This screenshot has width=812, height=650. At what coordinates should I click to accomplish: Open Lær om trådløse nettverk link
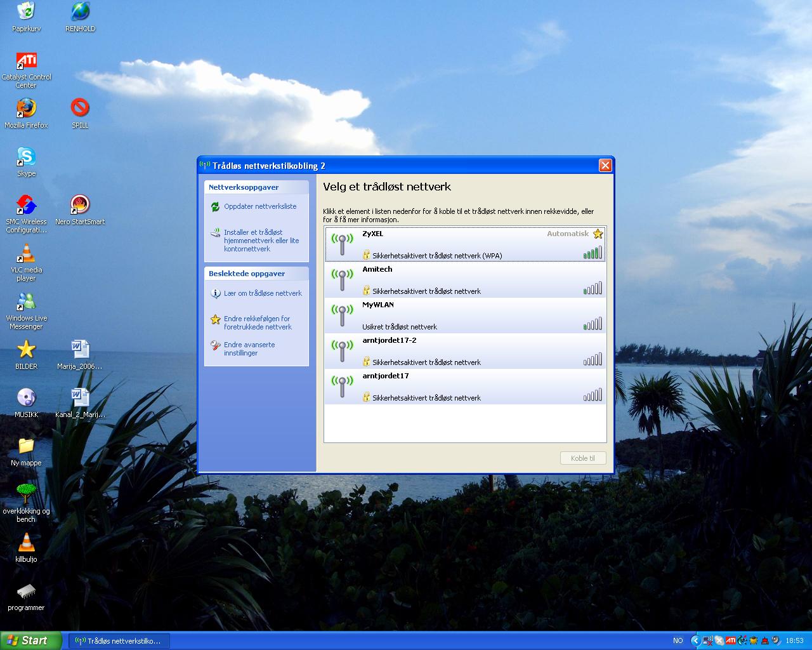(263, 293)
